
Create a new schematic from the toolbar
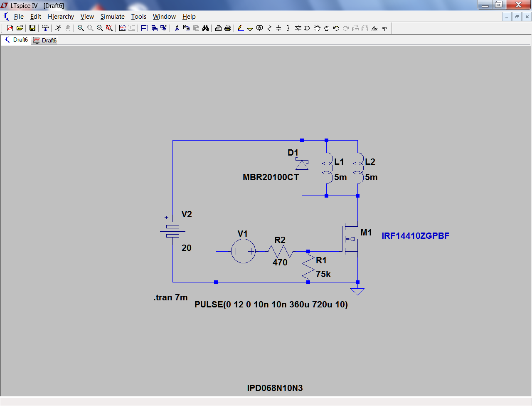pyautogui.click(x=10, y=28)
